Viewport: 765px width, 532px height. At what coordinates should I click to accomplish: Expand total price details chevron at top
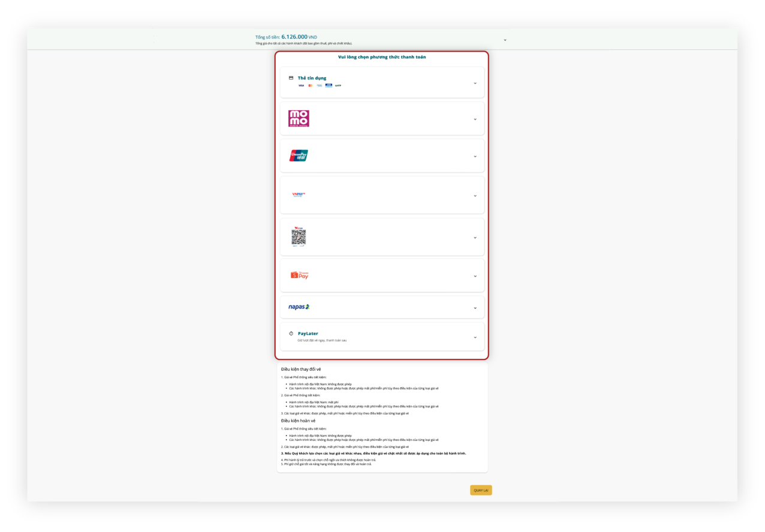[505, 40]
